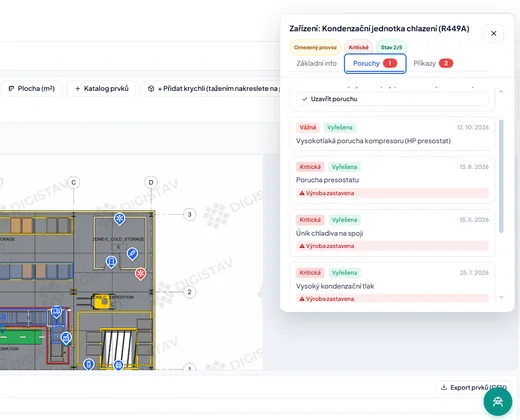
Task: Click the red count badge on Příkazy
Action: point(446,63)
